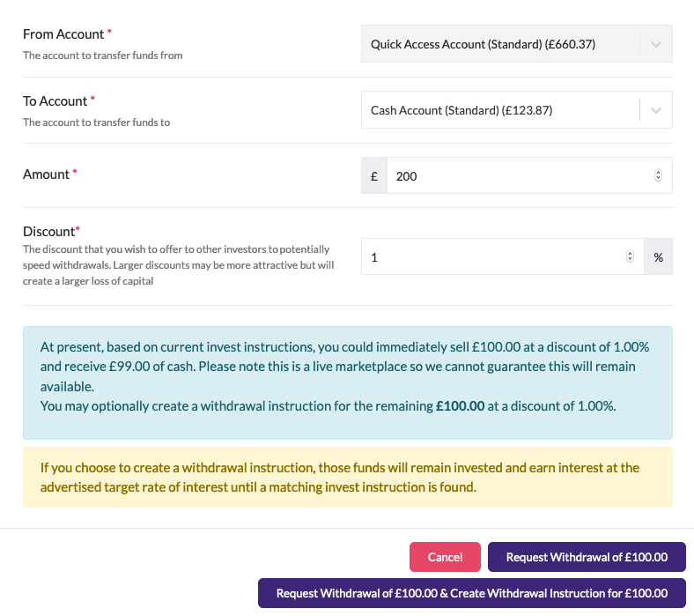Click the From Account chevron arrow
The image size is (694, 616).
pos(655,44)
